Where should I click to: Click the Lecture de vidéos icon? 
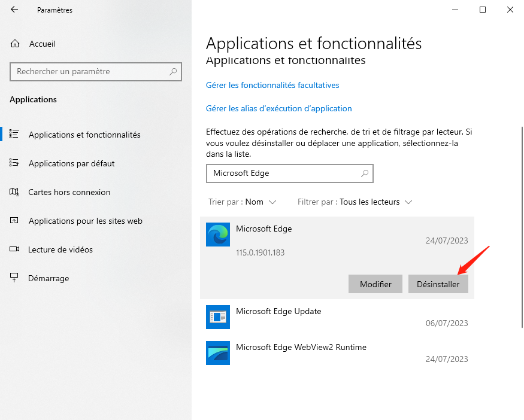tap(15, 249)
